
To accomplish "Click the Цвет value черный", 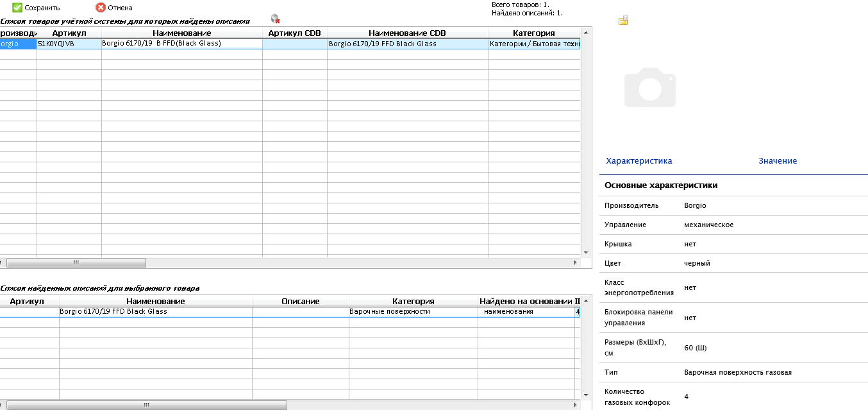I will pyautogui.click(x=697, y=264).
